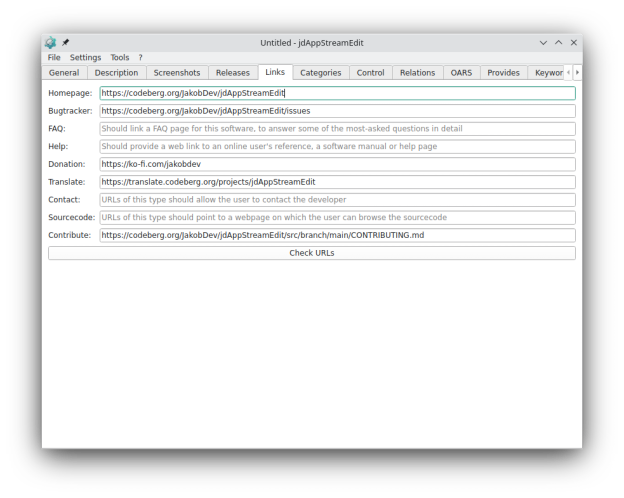The height and width of the screenshot is (498, 624).
Task: Click the pin window icon in title bar
Action: (x=66, y=42)
